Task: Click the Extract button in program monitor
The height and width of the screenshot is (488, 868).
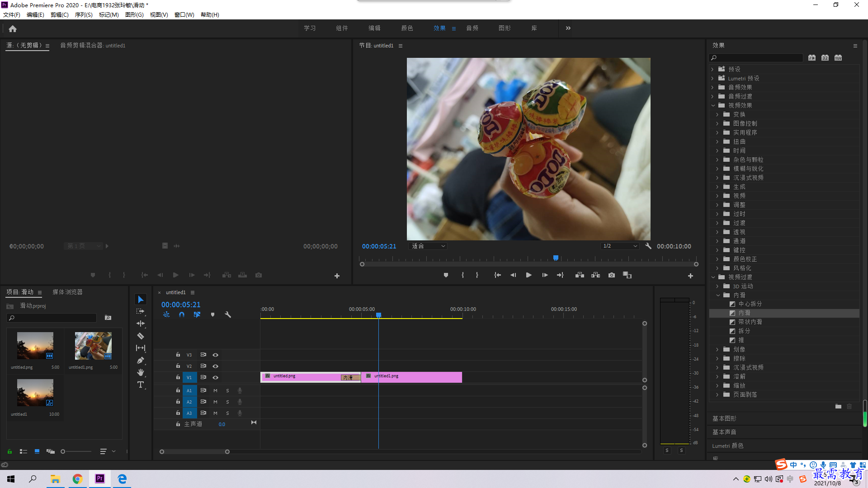Action: pos(596,275)
